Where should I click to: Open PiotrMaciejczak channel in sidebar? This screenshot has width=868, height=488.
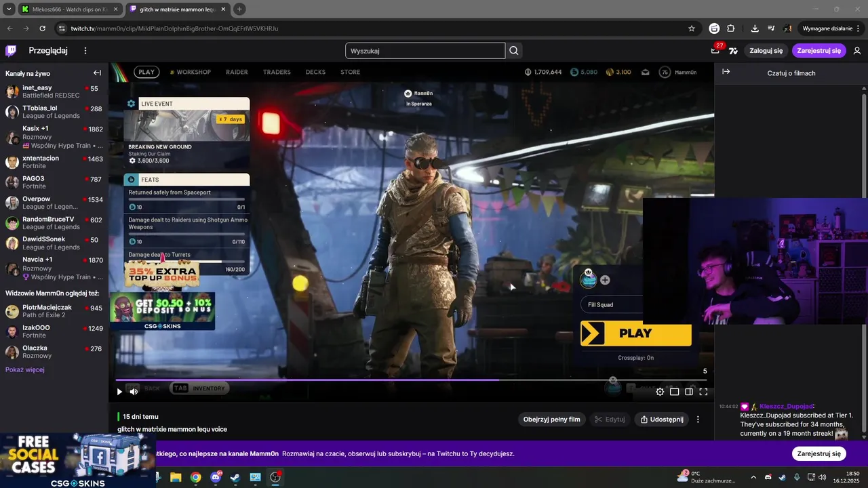[54, 311]
